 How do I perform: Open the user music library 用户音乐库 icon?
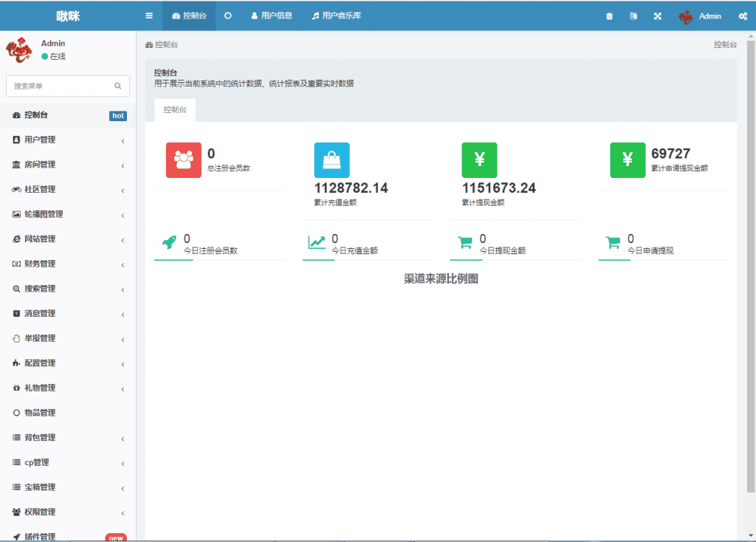point(337,15)
